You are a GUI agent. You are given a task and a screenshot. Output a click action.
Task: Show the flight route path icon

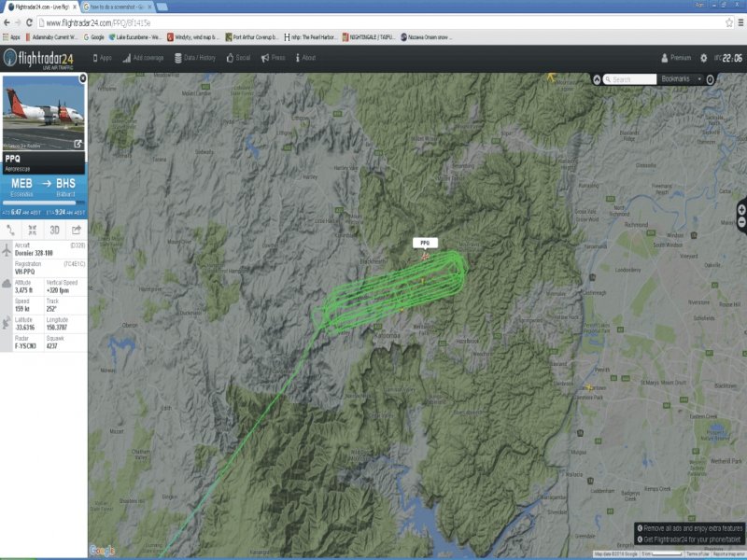tap(10, 231)
